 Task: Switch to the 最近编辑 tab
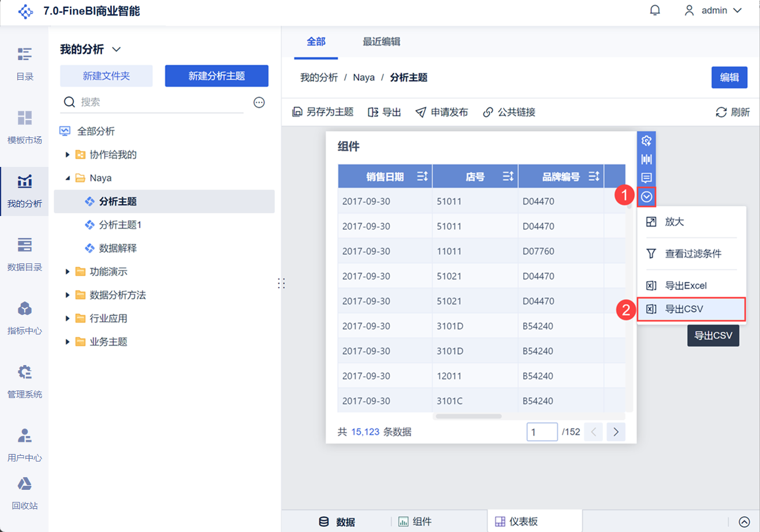(382, 42)
